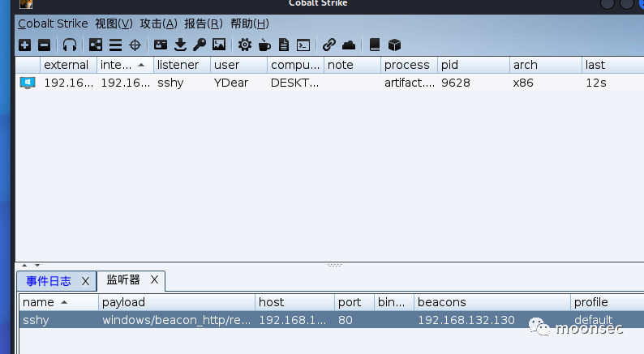This screenshot has width=644, height=354.
Task: Click the book help icon
Action: click(375, 45)
